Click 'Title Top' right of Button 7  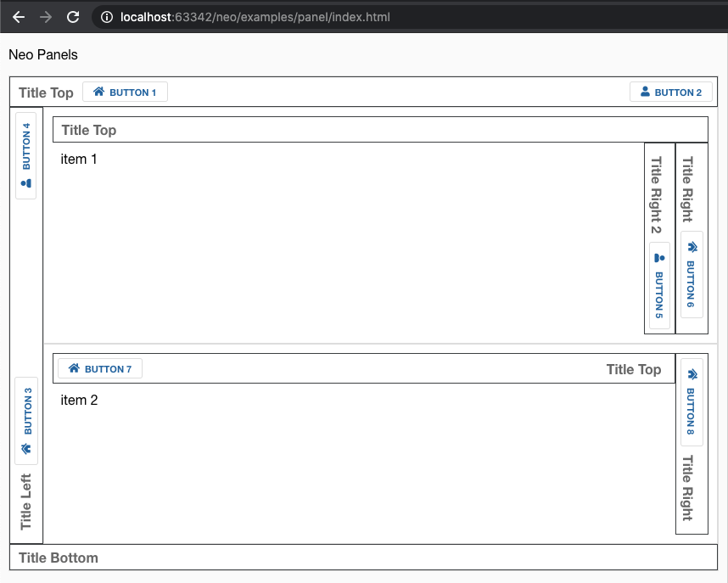(634, 369)
